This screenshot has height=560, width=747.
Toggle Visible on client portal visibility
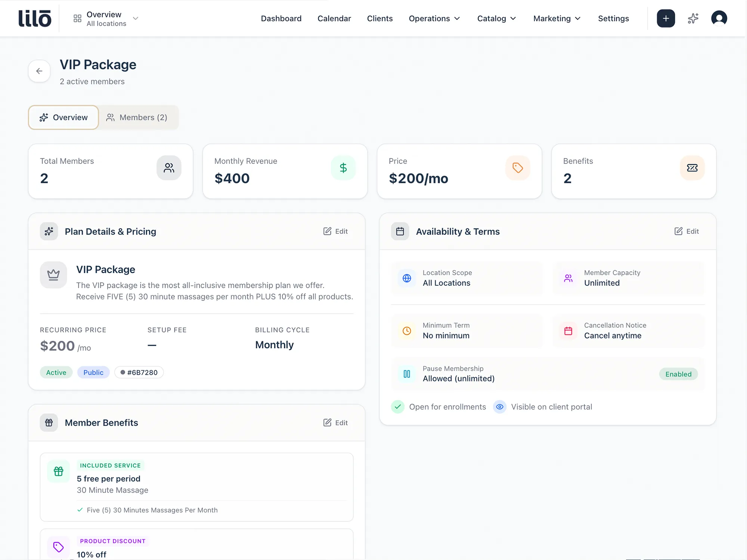pos(500,407)
